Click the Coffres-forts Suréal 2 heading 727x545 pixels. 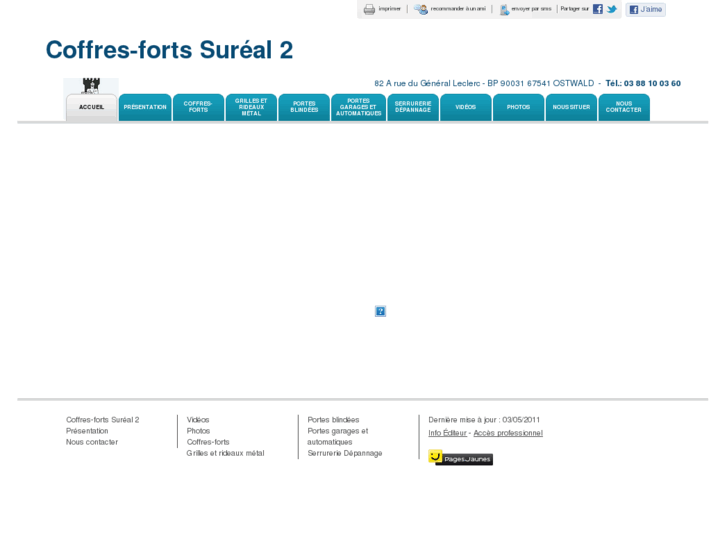click(x=169, y=50)
